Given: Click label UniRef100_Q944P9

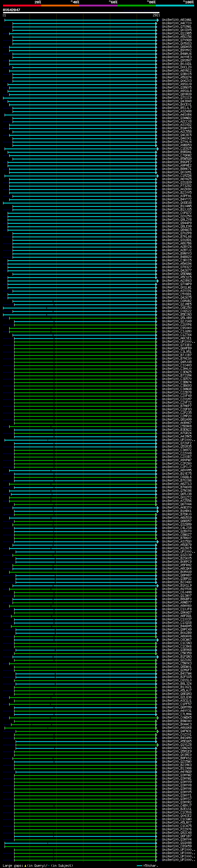Looking at the screenshot, I should pos(176,223).
